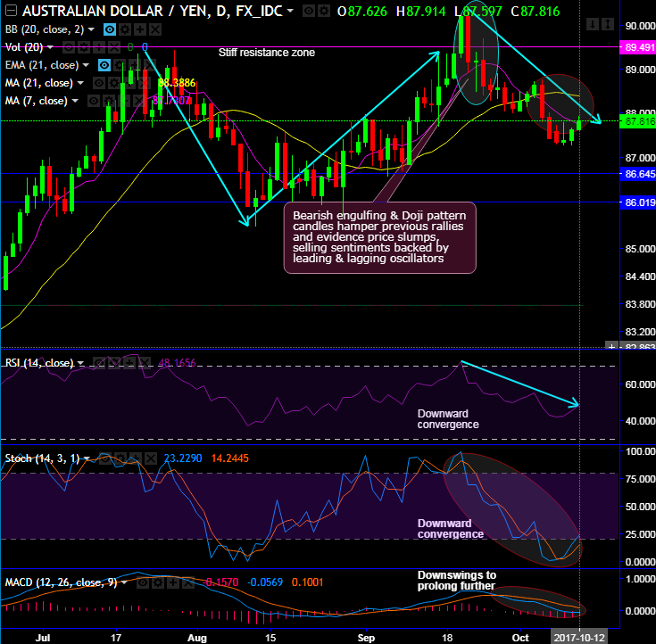Click plus icon on MACD row
This screenshot has width=656, height=644.
[x=173, y=582]
